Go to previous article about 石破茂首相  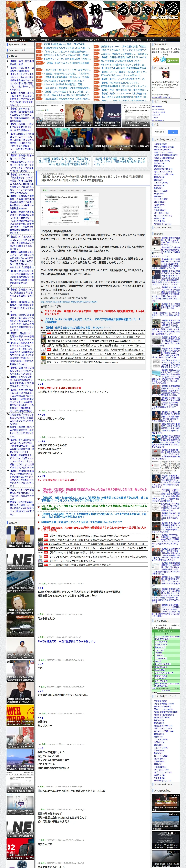(64, 161)
